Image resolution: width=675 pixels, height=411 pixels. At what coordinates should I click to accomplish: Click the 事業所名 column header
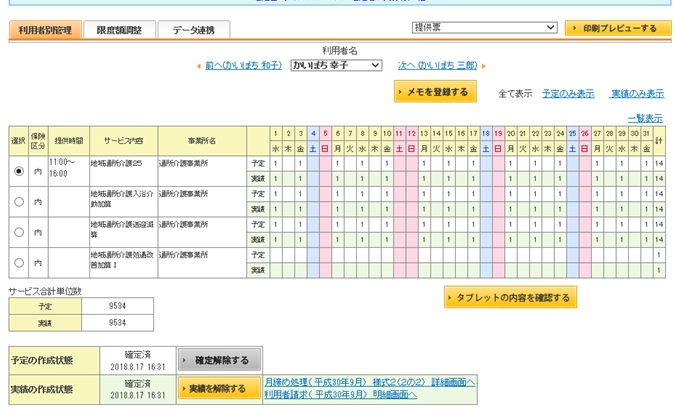202,141
